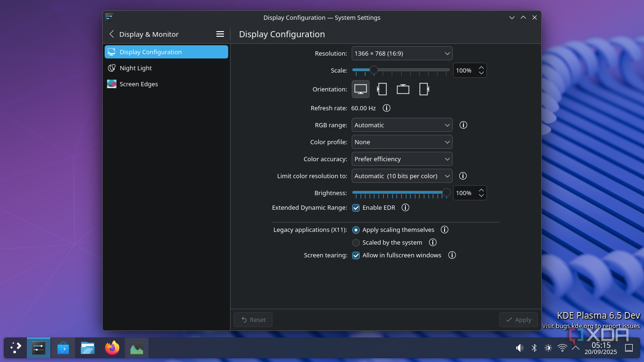
Task: Open the Limit color resolution dropdown
Action: pyautogui.click(x=402, y=176)
